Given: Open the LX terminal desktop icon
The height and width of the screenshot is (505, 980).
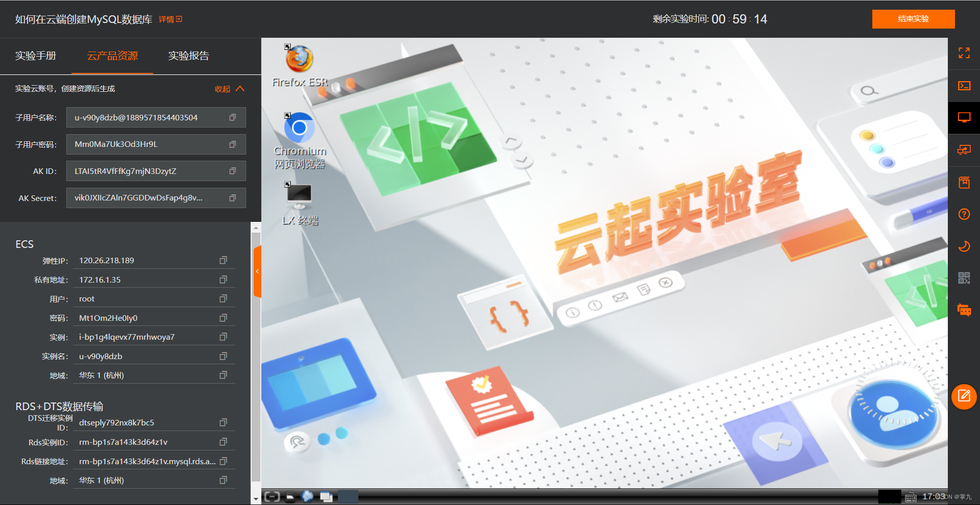Looking at the screenshot, I should click(300, 204).
